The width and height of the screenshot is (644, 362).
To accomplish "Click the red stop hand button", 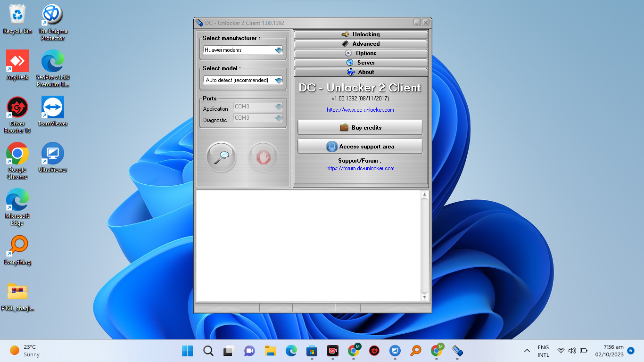I will coord(263,157).
